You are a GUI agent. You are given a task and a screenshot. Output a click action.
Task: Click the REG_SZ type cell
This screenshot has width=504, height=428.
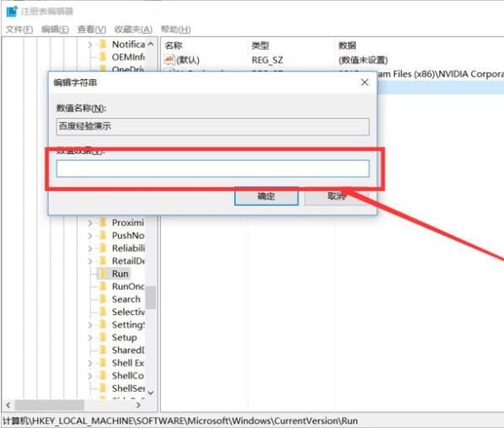(267, 60)
